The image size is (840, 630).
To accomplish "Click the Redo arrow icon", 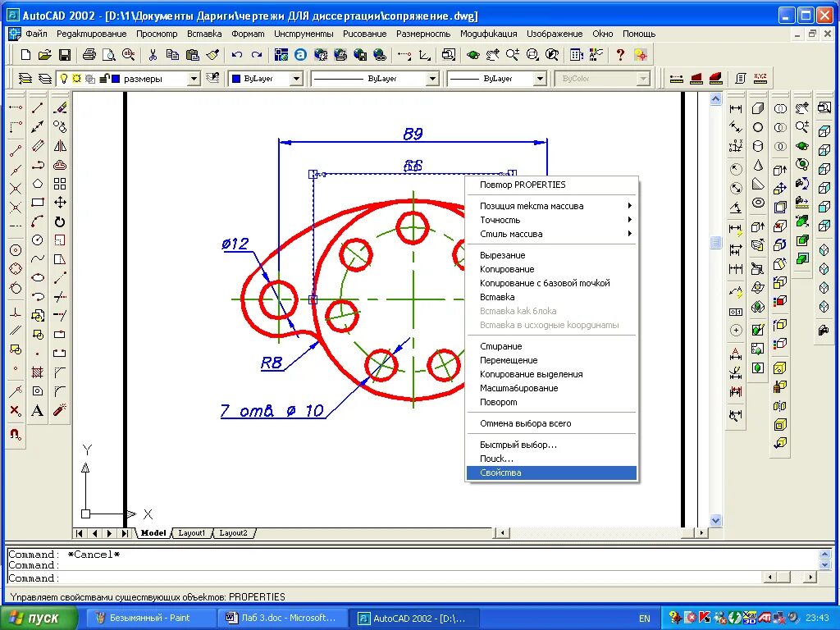I will (257, 55).
